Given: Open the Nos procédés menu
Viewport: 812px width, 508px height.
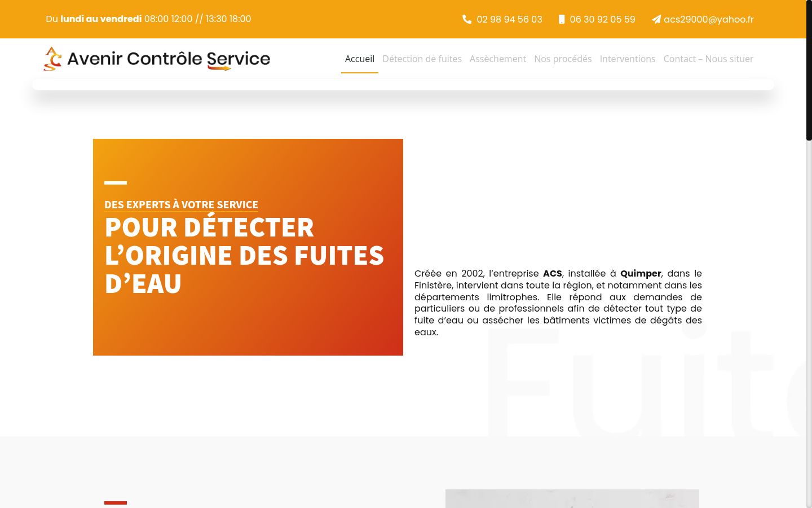Looking at the screenshot, I should tap(563, 59).
